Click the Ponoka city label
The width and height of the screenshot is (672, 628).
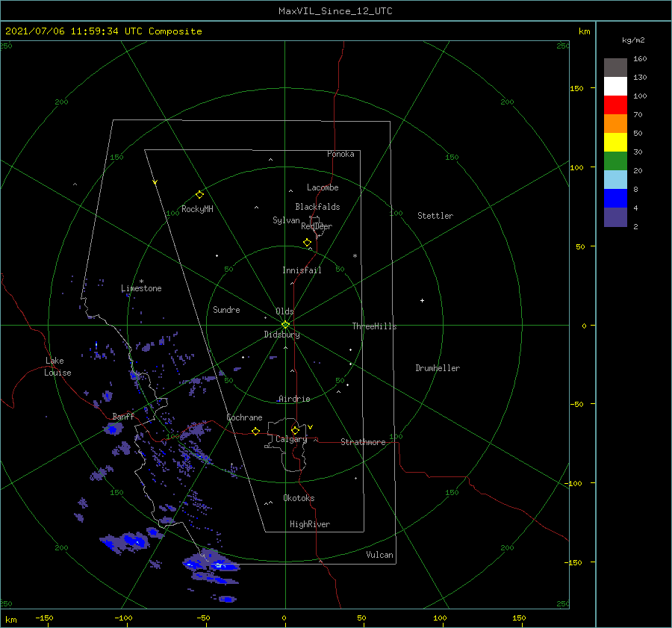(340, 154)
